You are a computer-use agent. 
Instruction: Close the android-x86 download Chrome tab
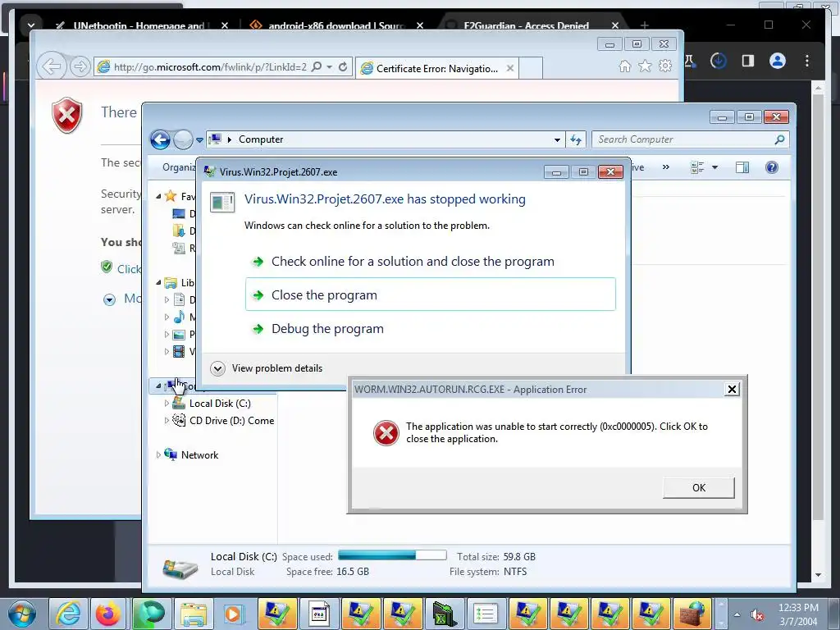coord(420,25)
